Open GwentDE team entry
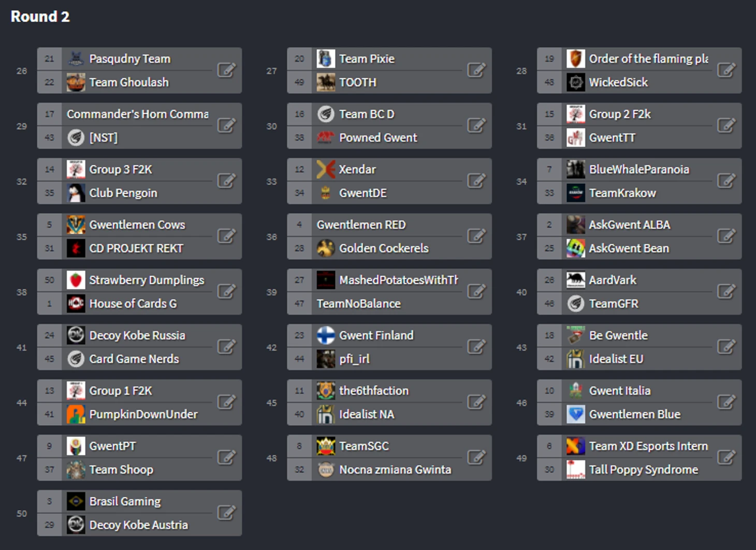This screenshot has height=550, width=756. coord(363,193)
